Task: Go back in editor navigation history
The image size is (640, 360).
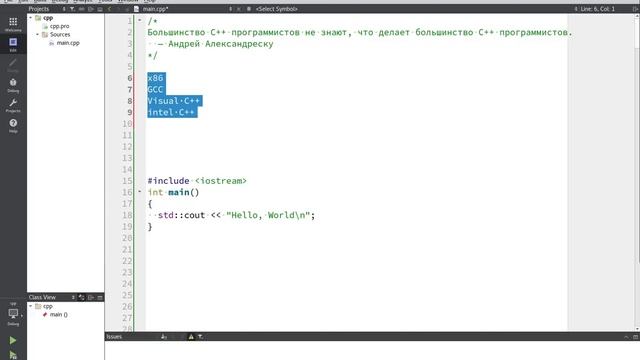Action: tap(109, 9)
